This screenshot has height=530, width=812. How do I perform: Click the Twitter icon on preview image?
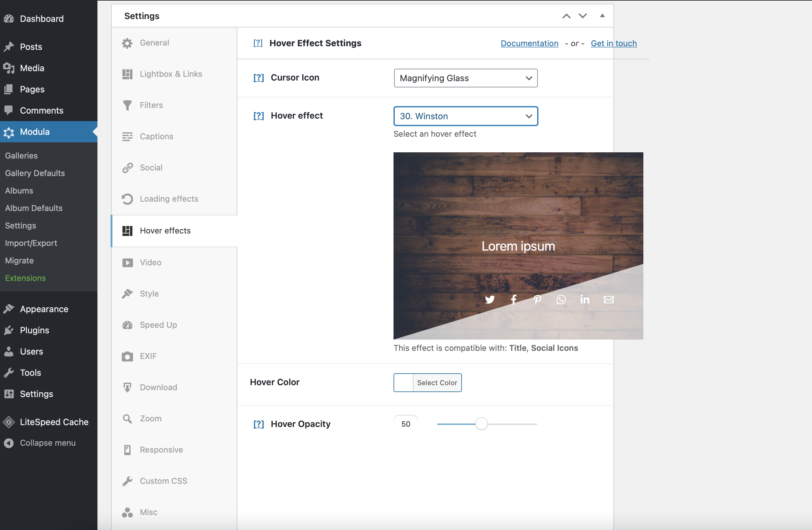click(x=490, y=300)
